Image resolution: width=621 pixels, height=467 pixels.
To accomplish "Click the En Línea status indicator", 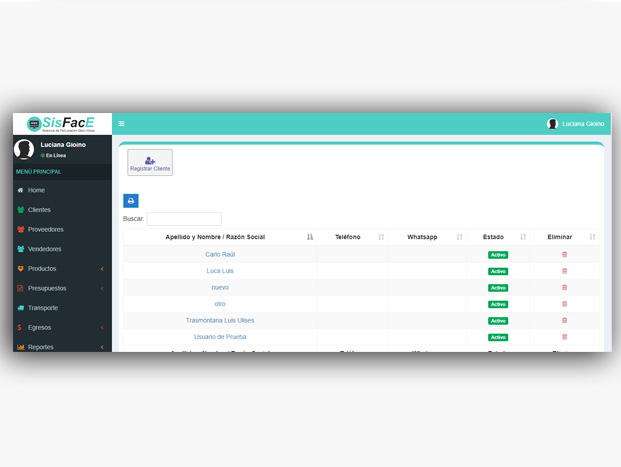I will pyautogui.click(x=53, y=155).
